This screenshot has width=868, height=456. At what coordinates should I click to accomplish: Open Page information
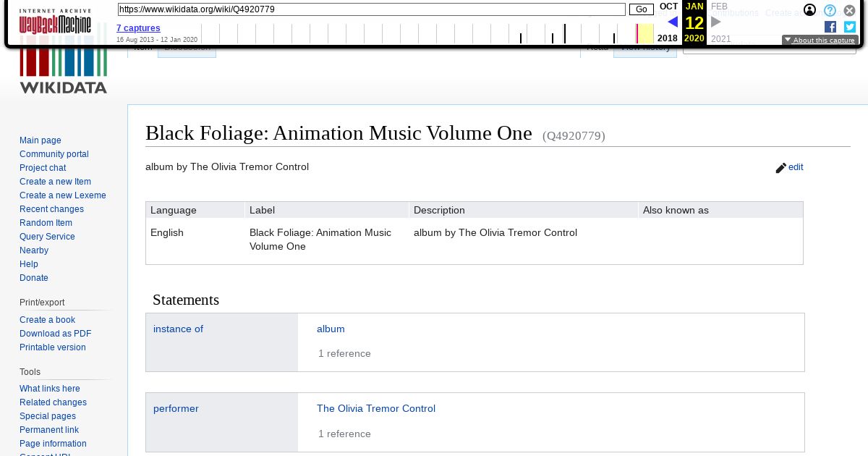(53, 444)
